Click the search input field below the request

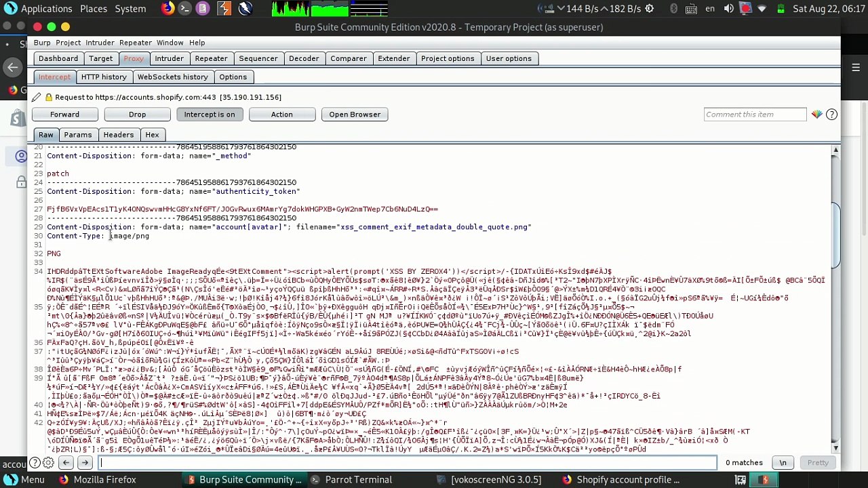[x=408, y=463]
